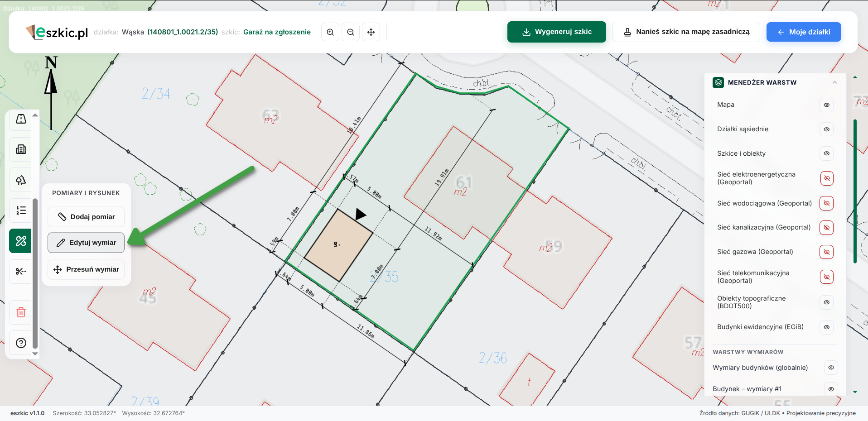Click the Wygeneruj szkic button
Viewport: 868px width, 421px height.
pyautogui.click(x=556, y=32)
